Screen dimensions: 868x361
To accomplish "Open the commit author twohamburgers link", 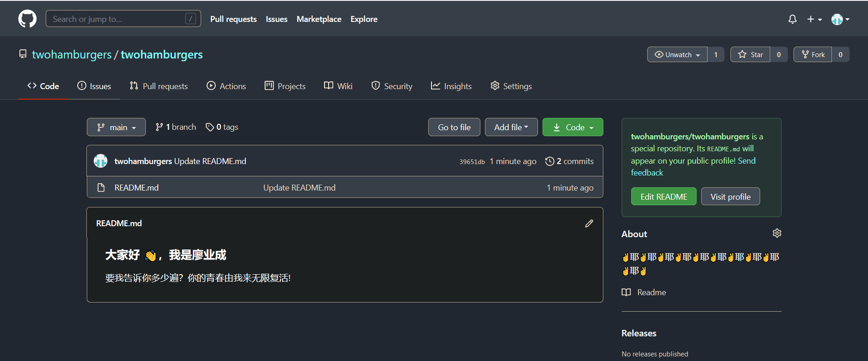I will coord(143,161).
